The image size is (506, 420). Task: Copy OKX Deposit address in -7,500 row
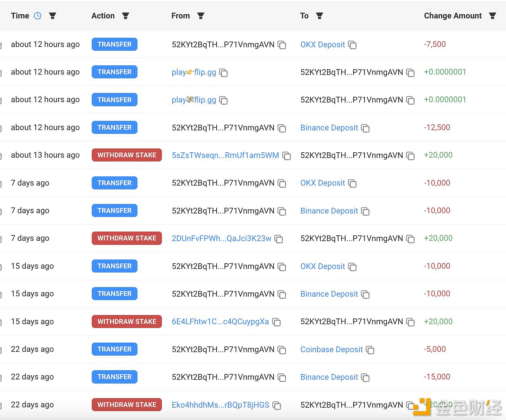[352, 45]
